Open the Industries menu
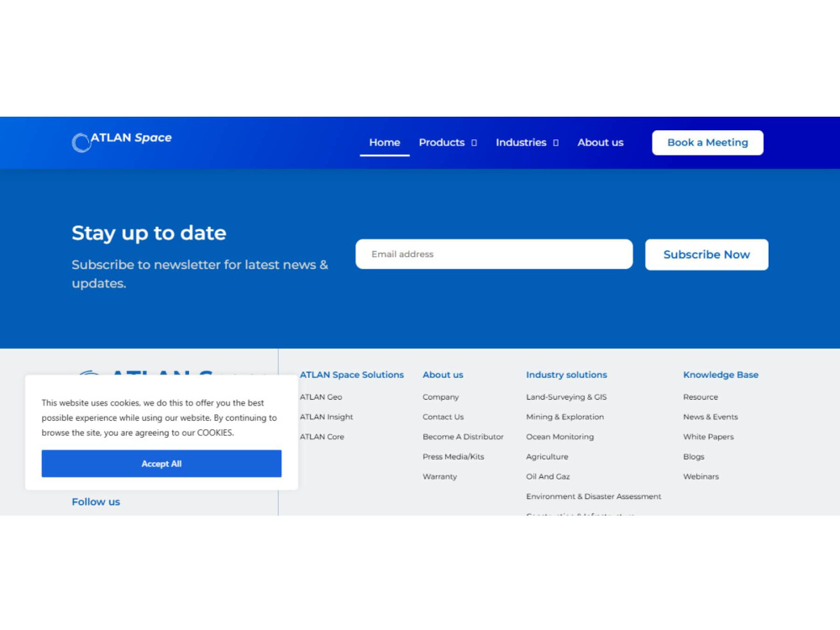Image resolution: width=840 pixels, height=630 pixels. 521,143
